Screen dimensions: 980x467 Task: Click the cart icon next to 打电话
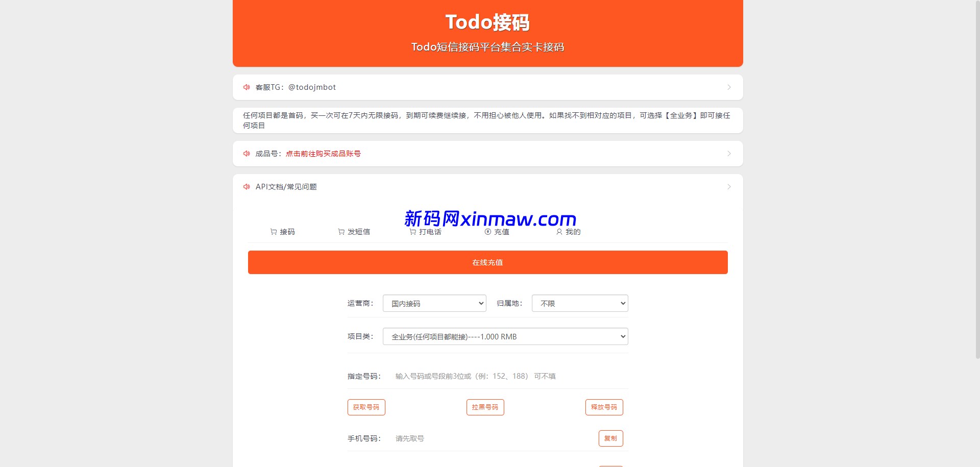(x=412, y=232)
